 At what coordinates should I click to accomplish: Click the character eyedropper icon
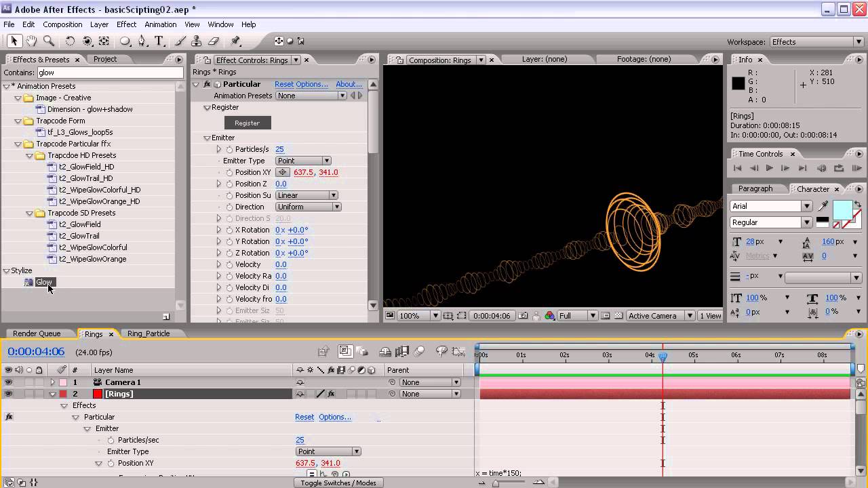pyautogui.click(x=824, y=206)
